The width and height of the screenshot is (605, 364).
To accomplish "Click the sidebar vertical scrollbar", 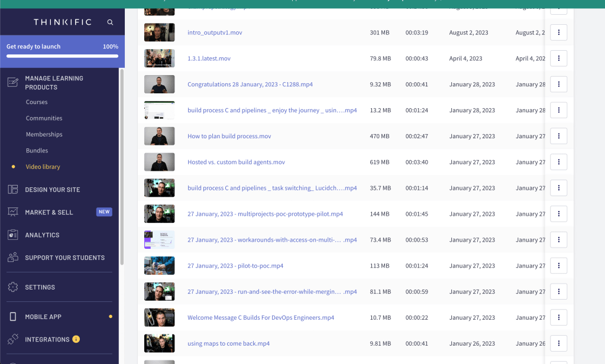I will pos(122,167).
